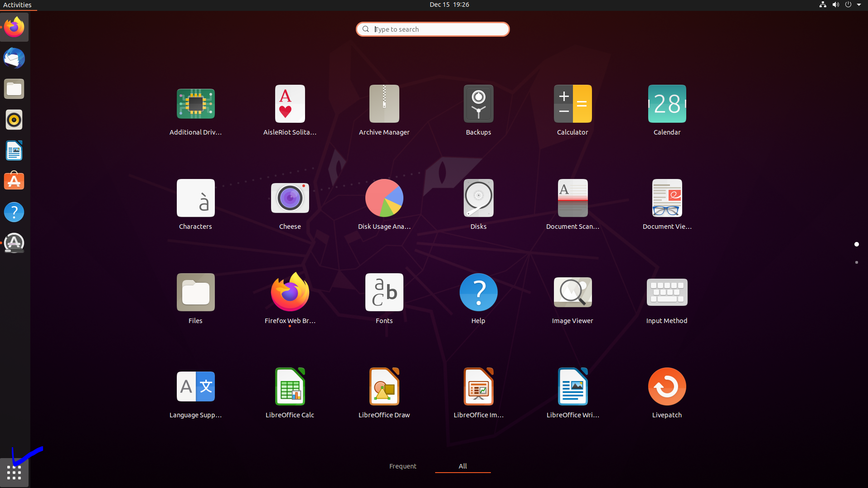
Task: Click the power icon in top bar
Action: (848, 5)
